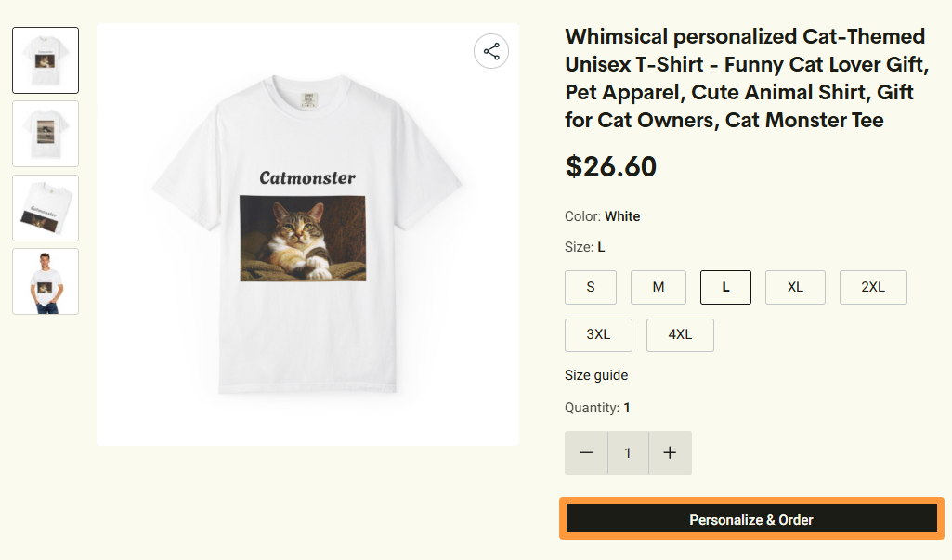Select the 3XL size option
Viewport: 952px width, 560px height.
pyautogui.click(x=598, y=334)
